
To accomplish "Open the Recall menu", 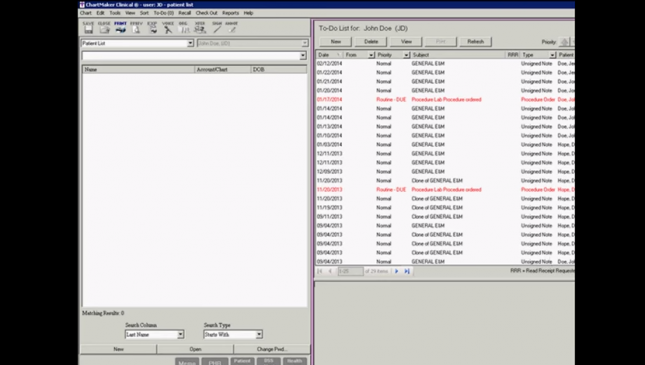I will (x=184, y=13).
